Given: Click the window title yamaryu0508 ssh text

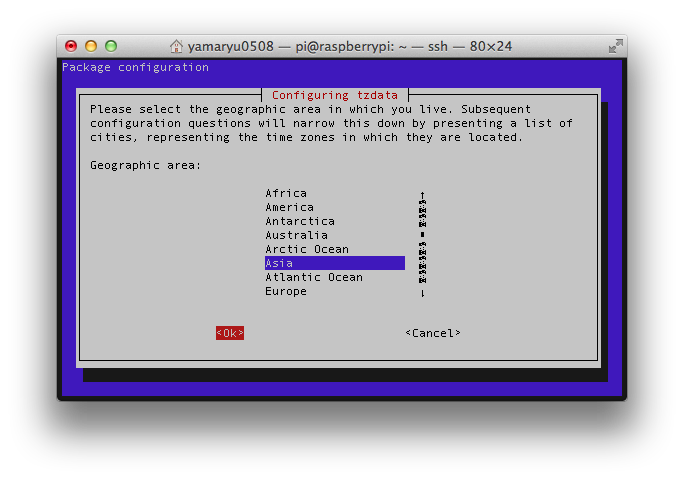Looking at the screenshot, I should click(x=349, y=46).
